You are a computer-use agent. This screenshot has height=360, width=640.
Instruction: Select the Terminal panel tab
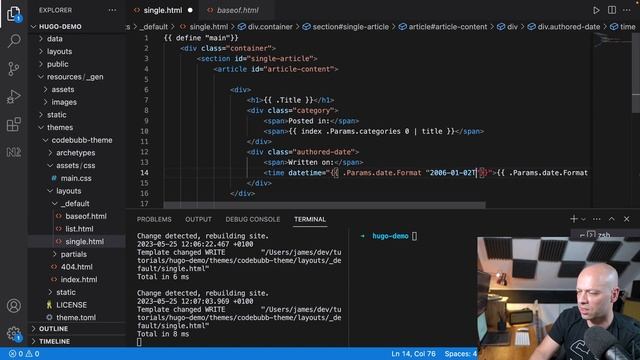pos(310,220)
